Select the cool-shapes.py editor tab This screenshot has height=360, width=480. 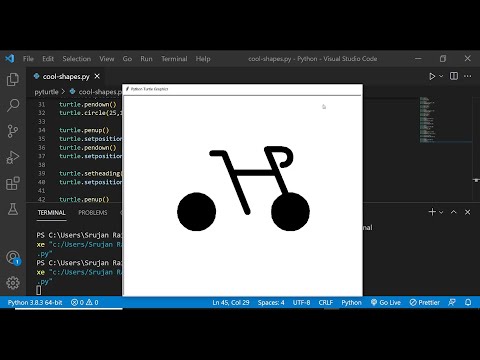click(x=66, y=76)
